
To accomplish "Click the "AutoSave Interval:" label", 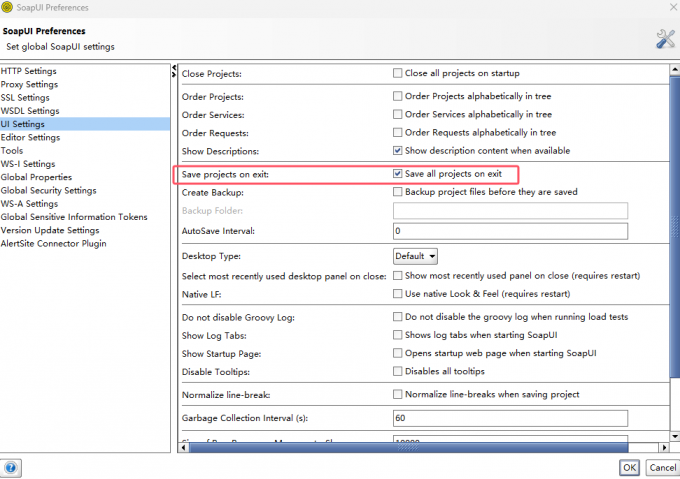I will (218, 231).
